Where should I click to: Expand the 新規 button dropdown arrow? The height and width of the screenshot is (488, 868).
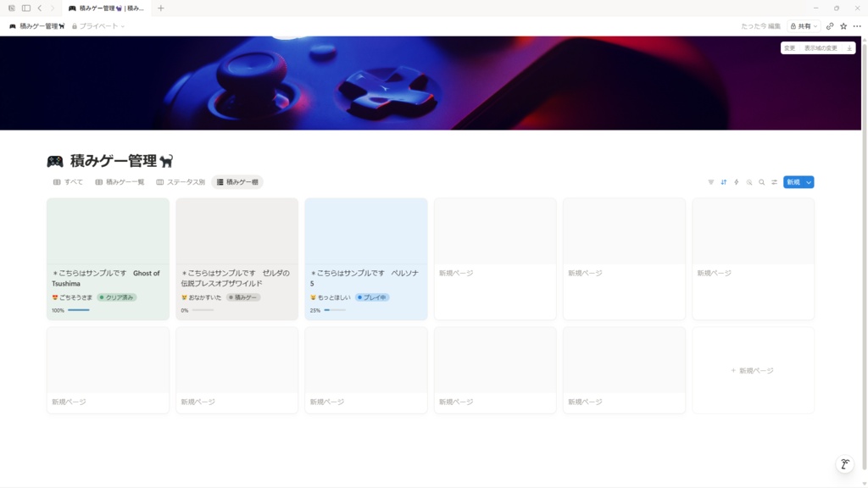pyautogui.click(x=809, y=182)
